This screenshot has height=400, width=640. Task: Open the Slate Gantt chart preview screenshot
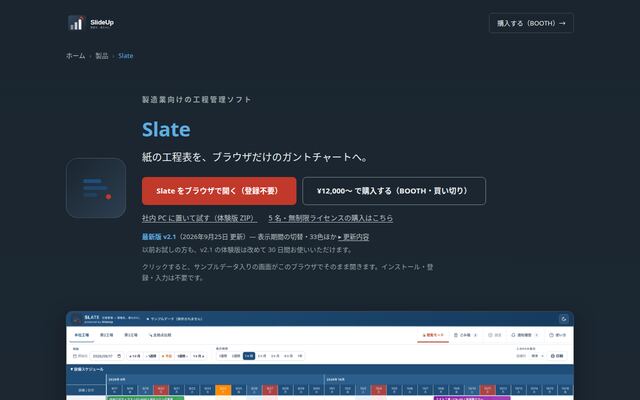pos(320,356)
